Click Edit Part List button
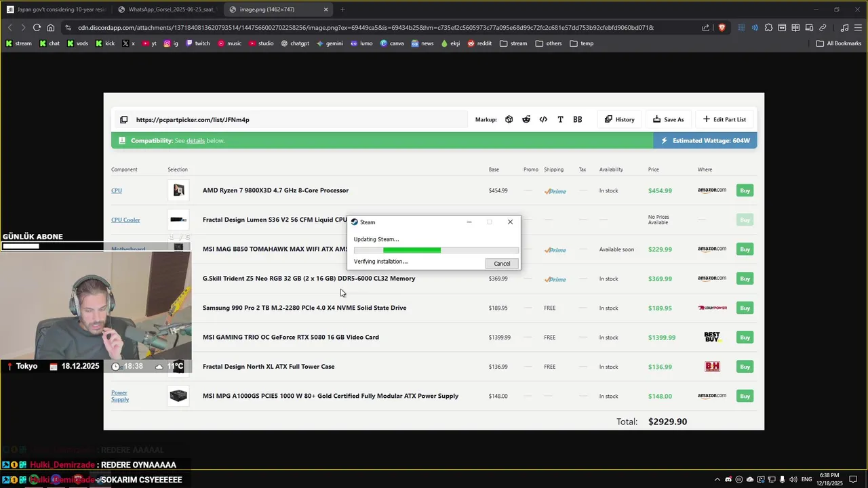Viewport: 868px width, 488px height. pos(724,119)
